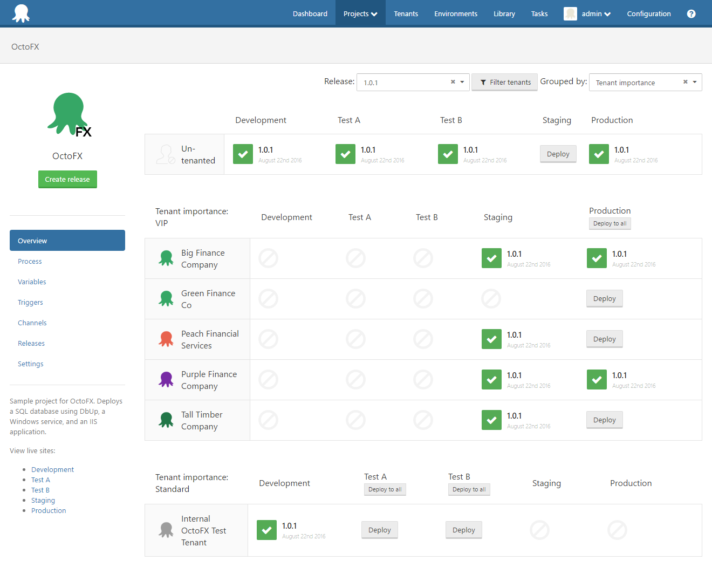Screen dimensions: 712x588
Task: Click the Create release button
Action: click(x=67, y=179)
